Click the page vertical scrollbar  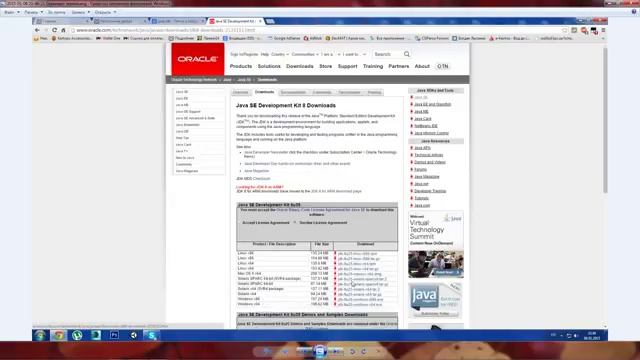tap(605, 121)
